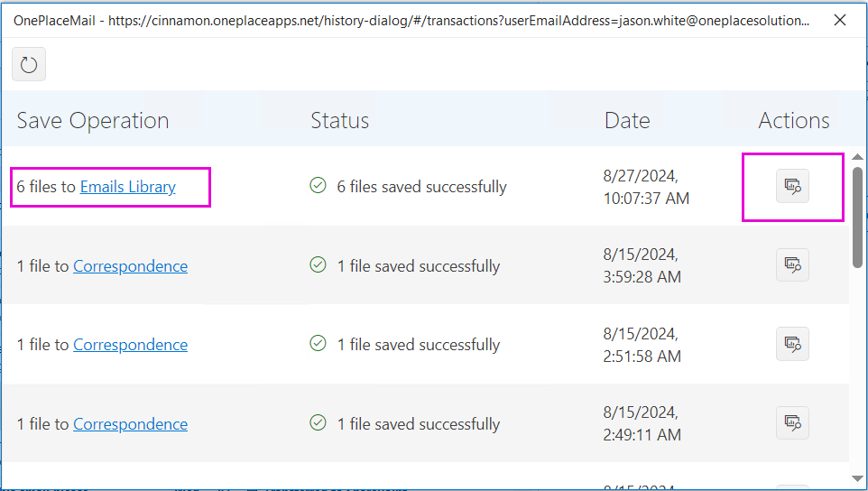Image resolution: width=868 pixels, height=491 pixels.
Task: Open Correspondence link in 2:51:58 AM row
Action: click(130, 345)
